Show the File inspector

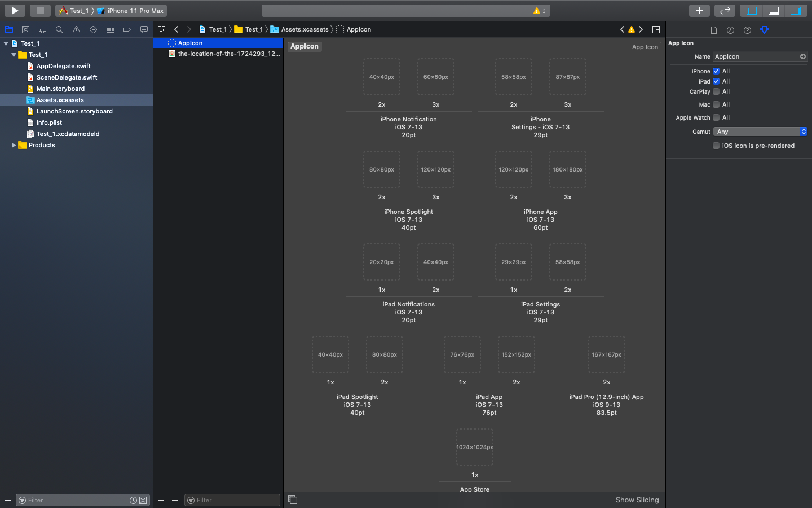(714, 30)
